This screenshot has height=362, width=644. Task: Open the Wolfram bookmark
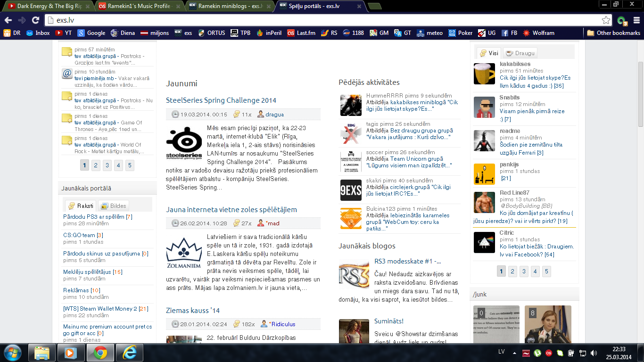coord(538,33)
